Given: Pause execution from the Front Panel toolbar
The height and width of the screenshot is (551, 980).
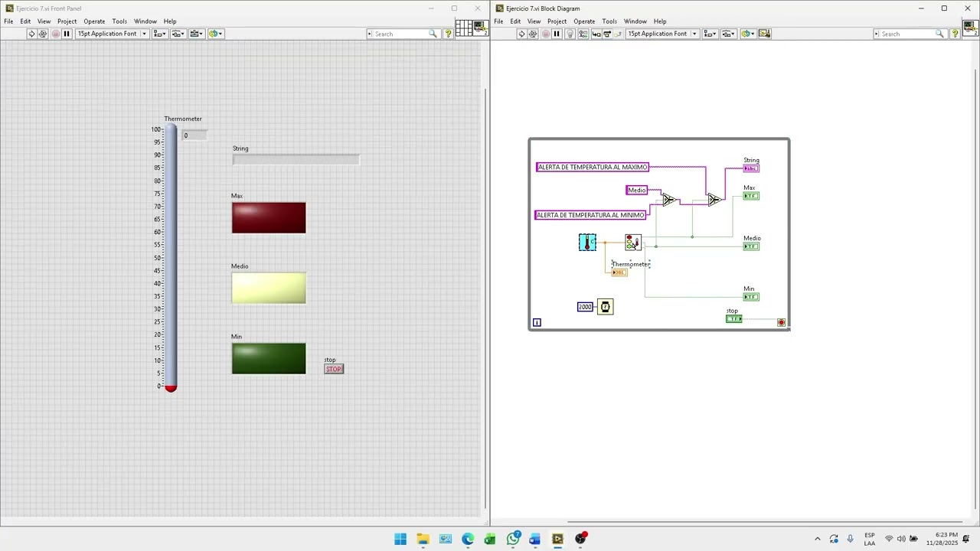Looking at the screenshot, I should tap(67, 34).
